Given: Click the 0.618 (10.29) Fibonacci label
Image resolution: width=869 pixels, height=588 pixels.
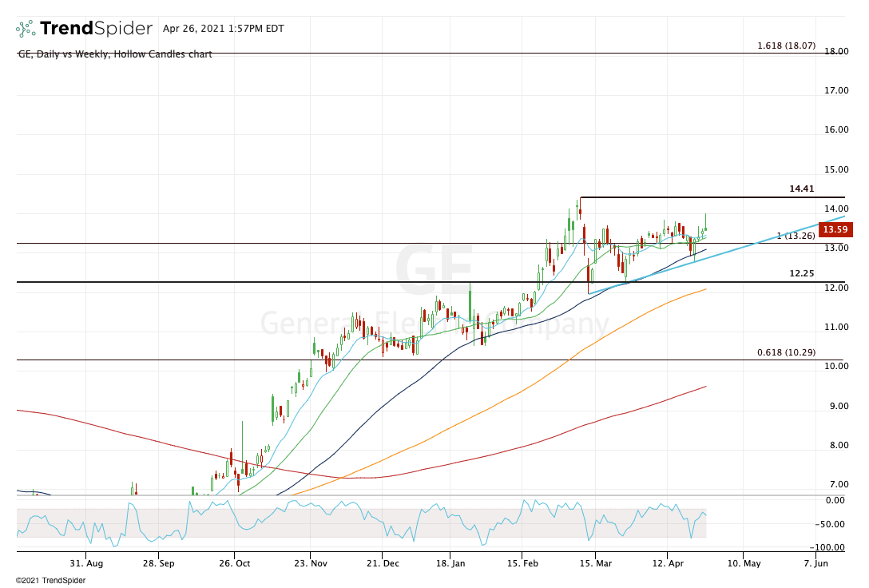Looking at the screenshot, I should (787, 352).
